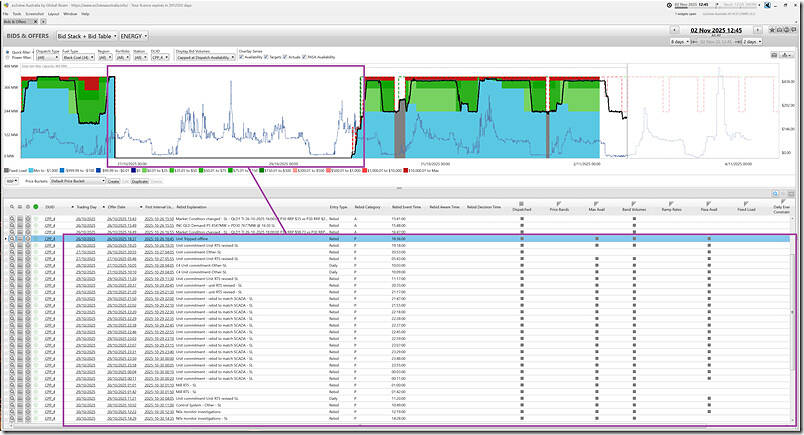
Task: Step to previous interval with left arrow
Action: (675, 30)
